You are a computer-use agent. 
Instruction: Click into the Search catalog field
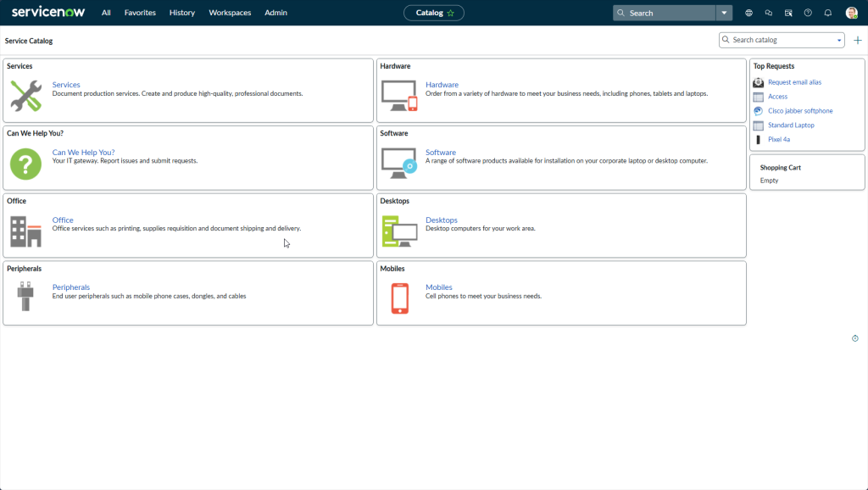(780, 40)
